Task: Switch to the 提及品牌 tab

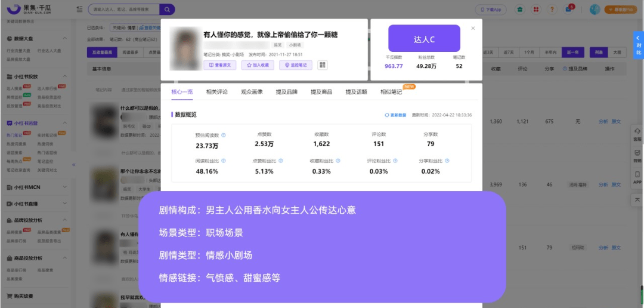Action: (x=287, y=92)
